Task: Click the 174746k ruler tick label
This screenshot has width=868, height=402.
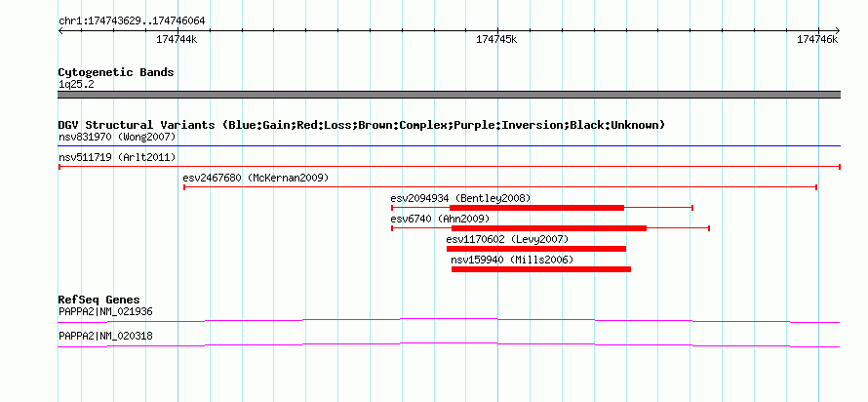Action: 817,39
